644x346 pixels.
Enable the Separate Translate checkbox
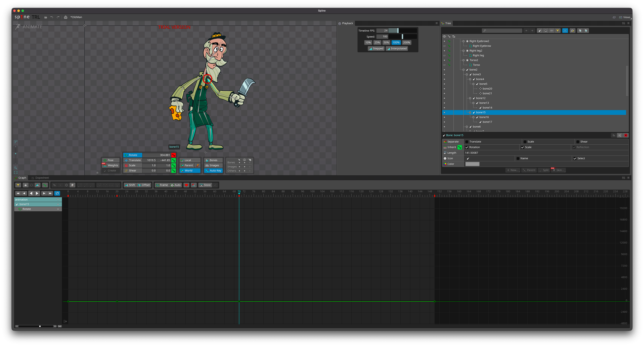[467, 142]
